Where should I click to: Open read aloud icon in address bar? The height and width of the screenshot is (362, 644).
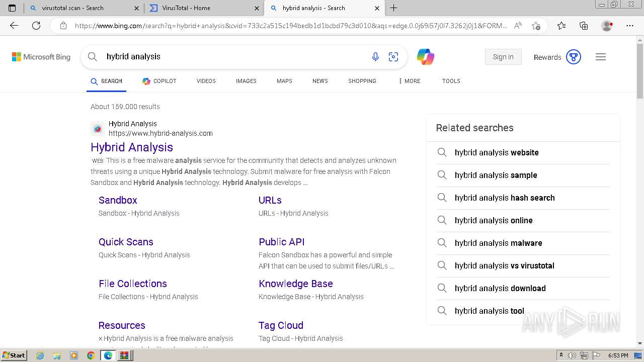pyautogui.click(x=518, y=26)
